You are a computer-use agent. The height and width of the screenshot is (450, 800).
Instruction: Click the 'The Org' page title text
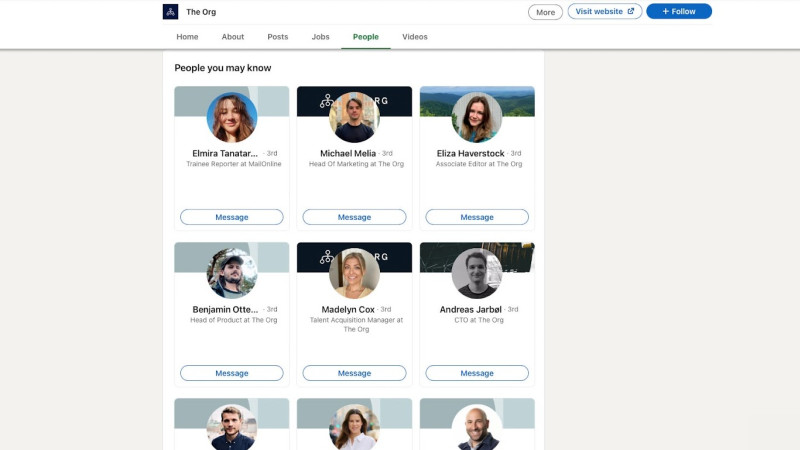pos(201,12)
